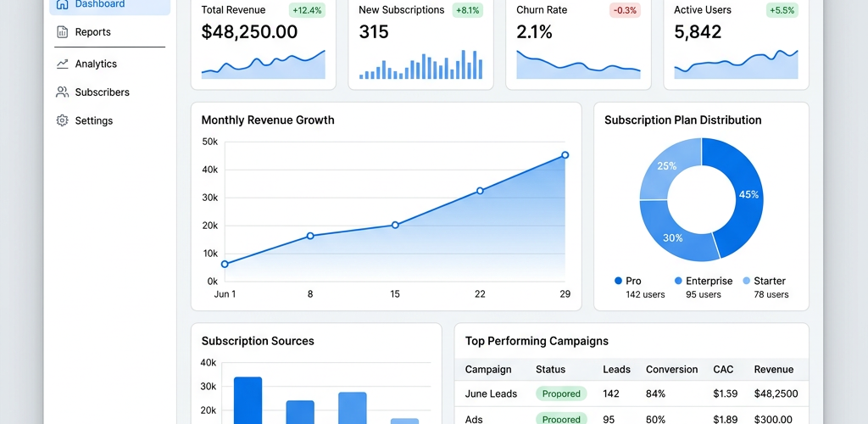Screen dimensions: 868x424
Task: Click the 45% Pro donut segment
Action: pos(748,195)
